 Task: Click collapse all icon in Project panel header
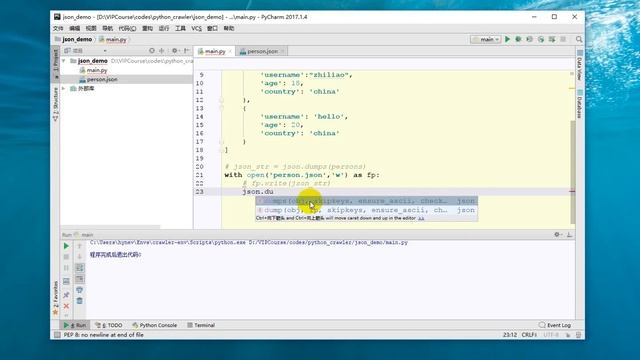162,51
